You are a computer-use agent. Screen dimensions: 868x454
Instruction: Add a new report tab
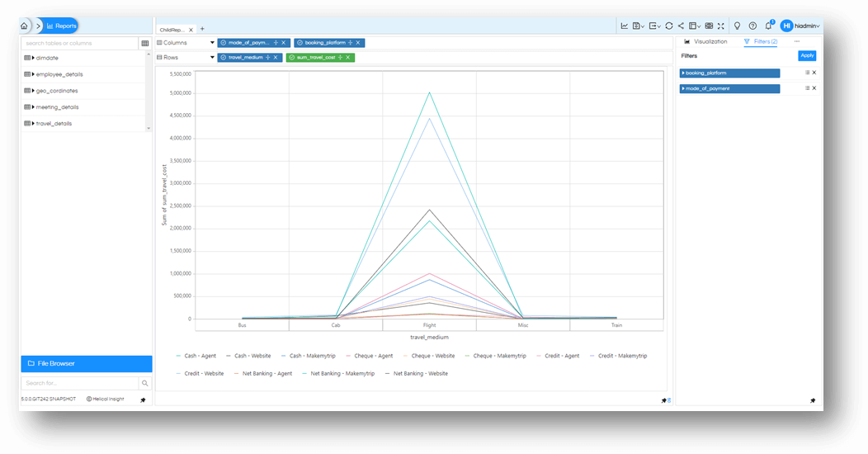coord(202,29)
